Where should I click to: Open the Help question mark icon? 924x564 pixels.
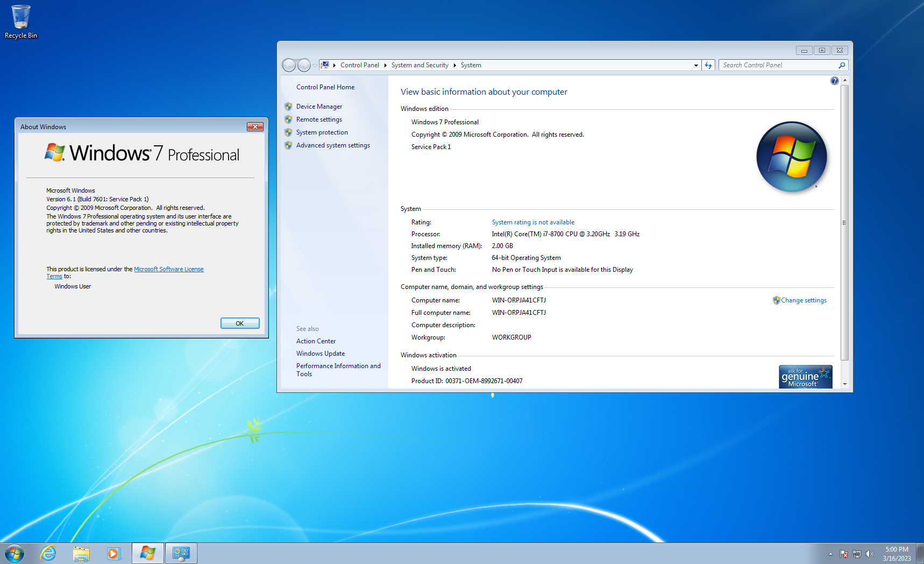point(834,81)
